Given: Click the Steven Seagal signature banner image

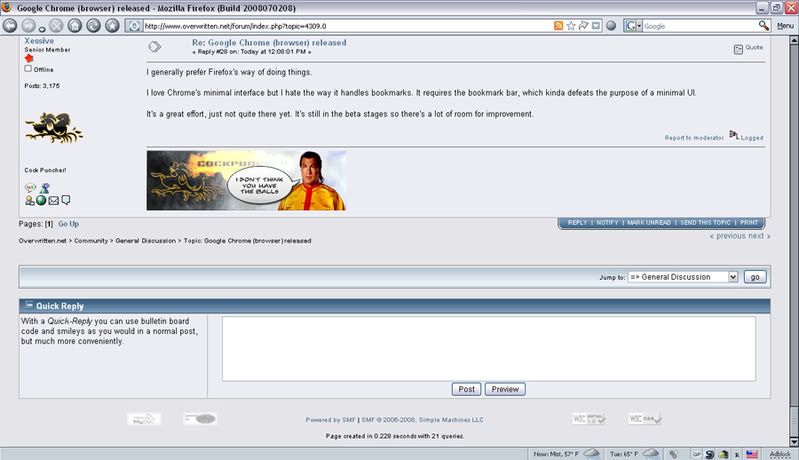Looking at the screenshot, I should coord(247,180).
